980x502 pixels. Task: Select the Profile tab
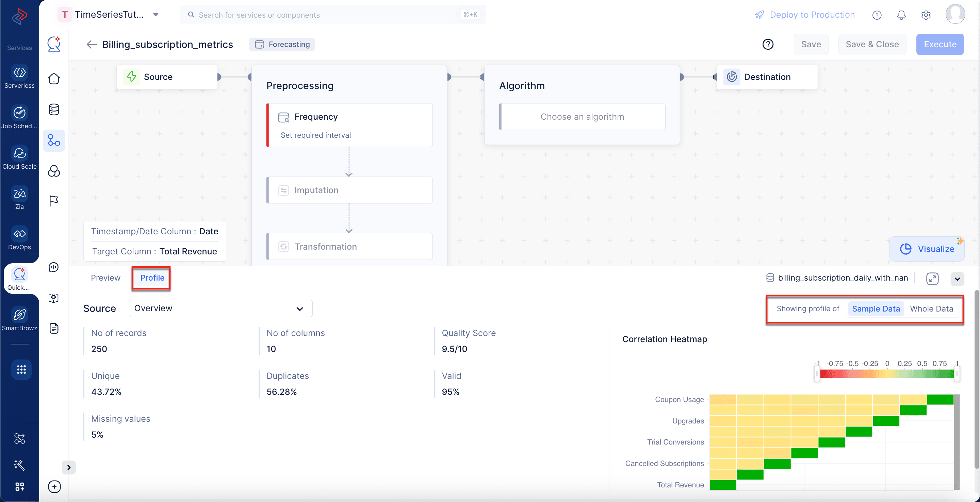click(x=152, y=278)
